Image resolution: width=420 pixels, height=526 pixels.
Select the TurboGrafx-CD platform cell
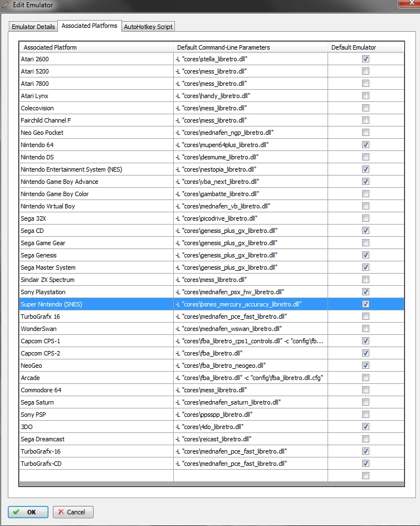click(x=96, y=463)
